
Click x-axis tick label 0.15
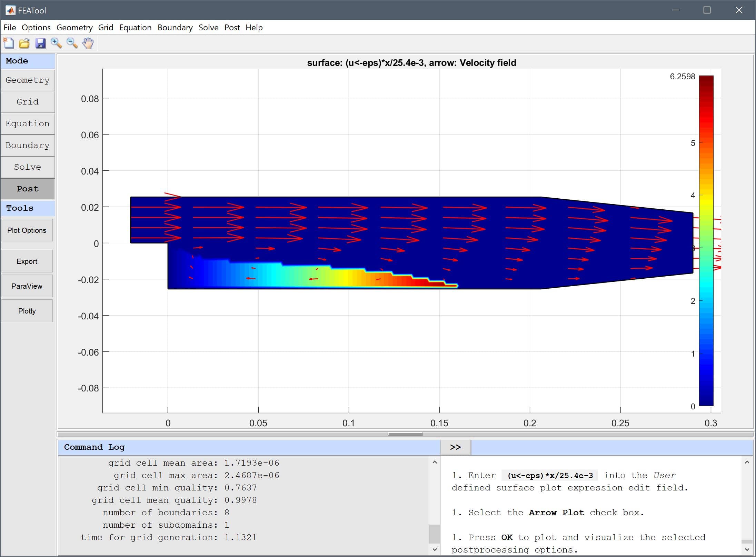439,423
